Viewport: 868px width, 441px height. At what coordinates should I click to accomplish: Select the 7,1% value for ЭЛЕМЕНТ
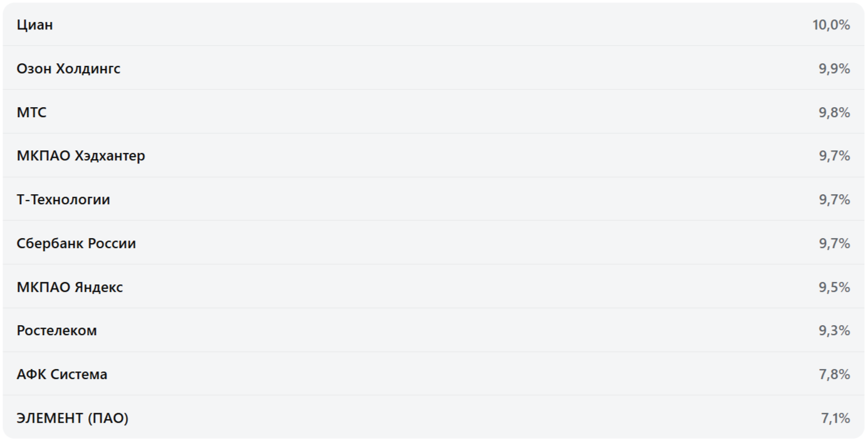point(835,418)
